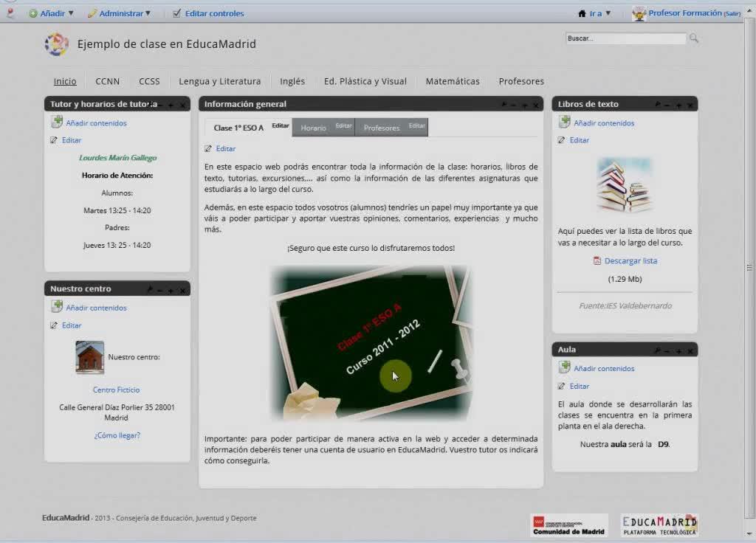Click add-contents icon in Nuestro centro panel

[57, 306]
